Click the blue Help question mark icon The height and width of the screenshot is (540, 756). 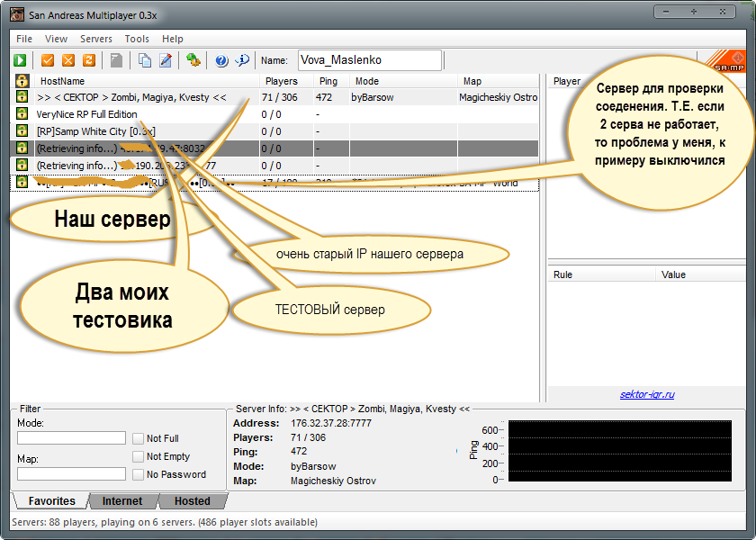221,60
